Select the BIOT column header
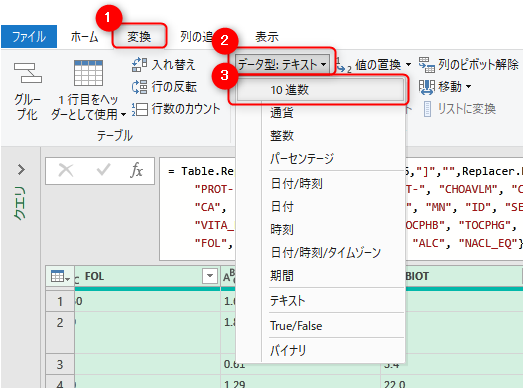 pyautogui.click(x=417, y=276)
